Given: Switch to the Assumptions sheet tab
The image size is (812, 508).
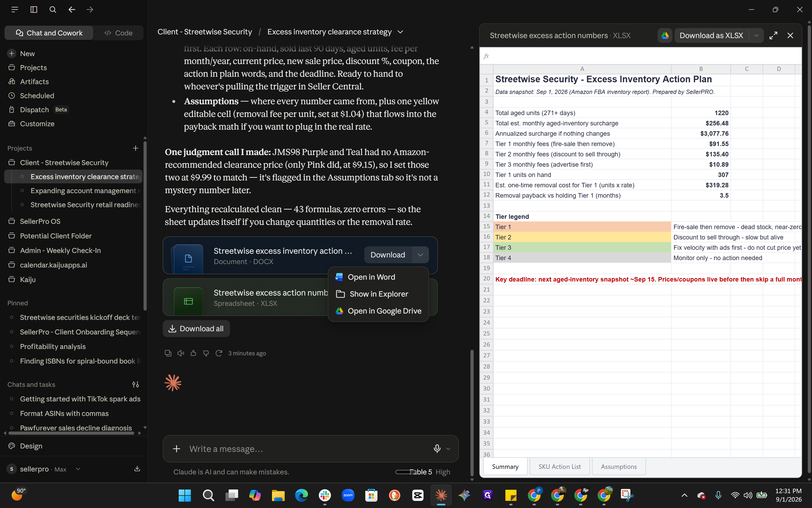Looking at the screenshot, I should (619, 466).
